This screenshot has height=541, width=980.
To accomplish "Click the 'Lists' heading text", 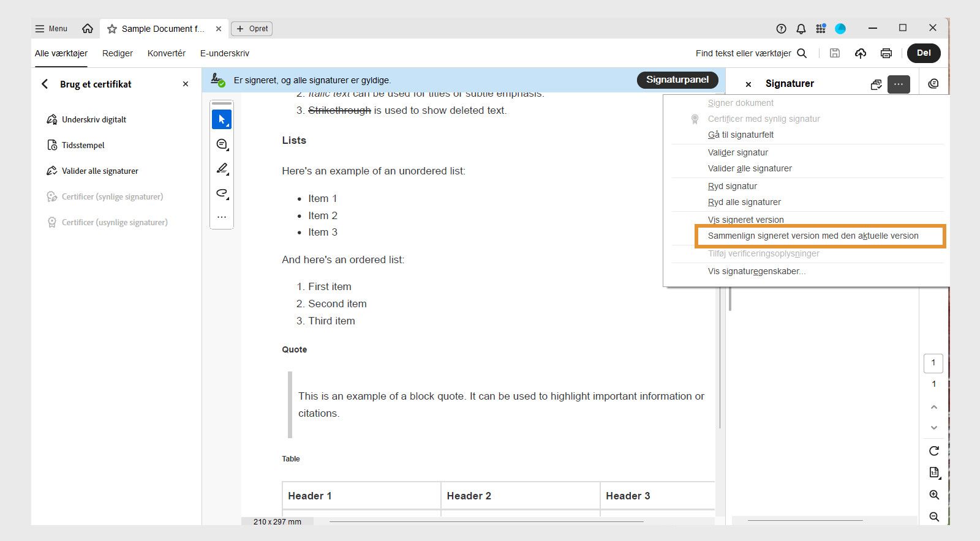I will pos(294,140).
